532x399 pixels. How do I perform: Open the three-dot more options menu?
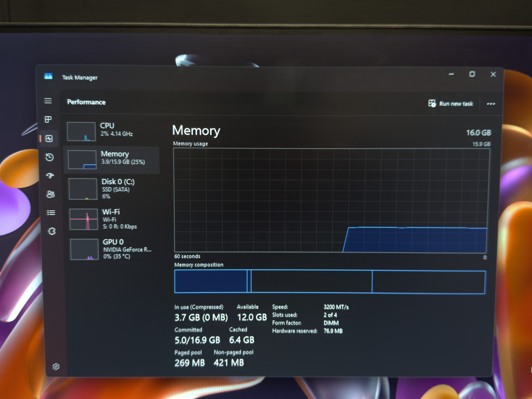point(491,104)
